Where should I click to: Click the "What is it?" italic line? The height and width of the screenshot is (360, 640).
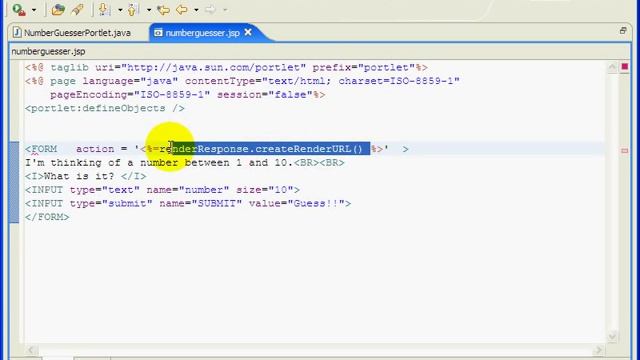click(86, 176)
